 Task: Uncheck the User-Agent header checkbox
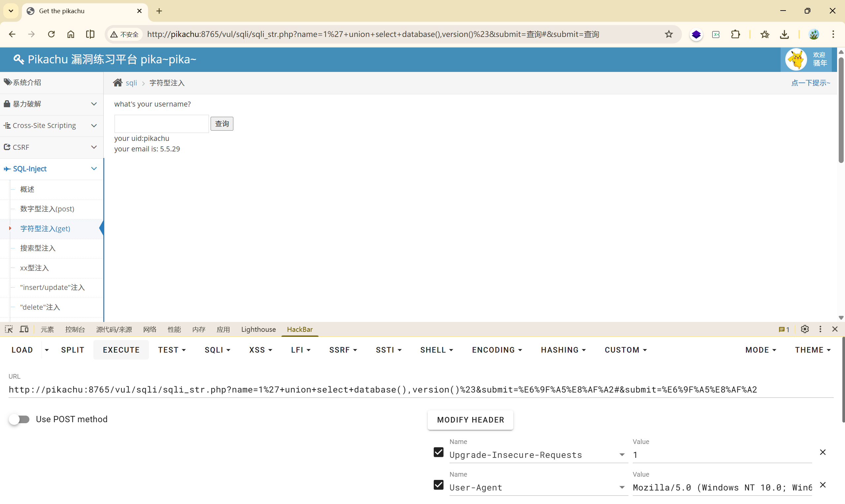tap(439, 485)
